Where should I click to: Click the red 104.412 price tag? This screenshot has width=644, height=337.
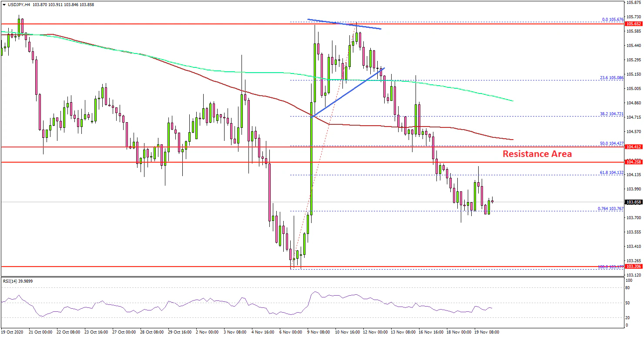(632, 147)
